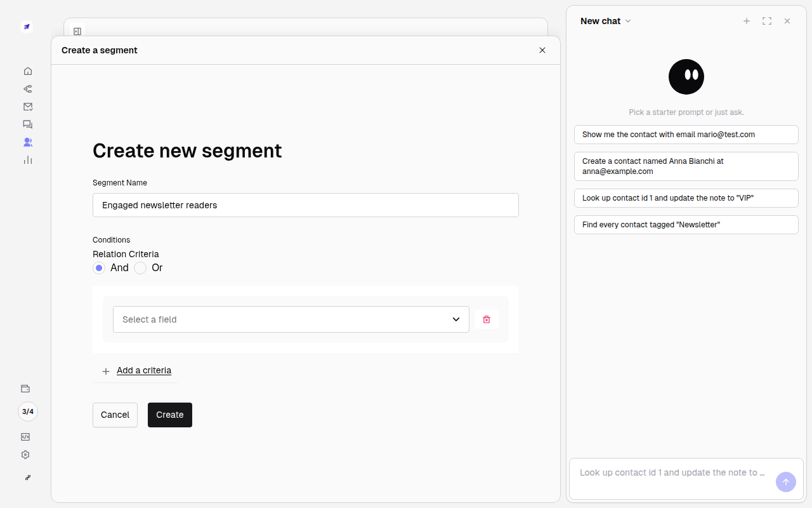Open the Contacts people icon in sidebar
Image resolution: width=812 pixels, height=508 pixels.
28,142
